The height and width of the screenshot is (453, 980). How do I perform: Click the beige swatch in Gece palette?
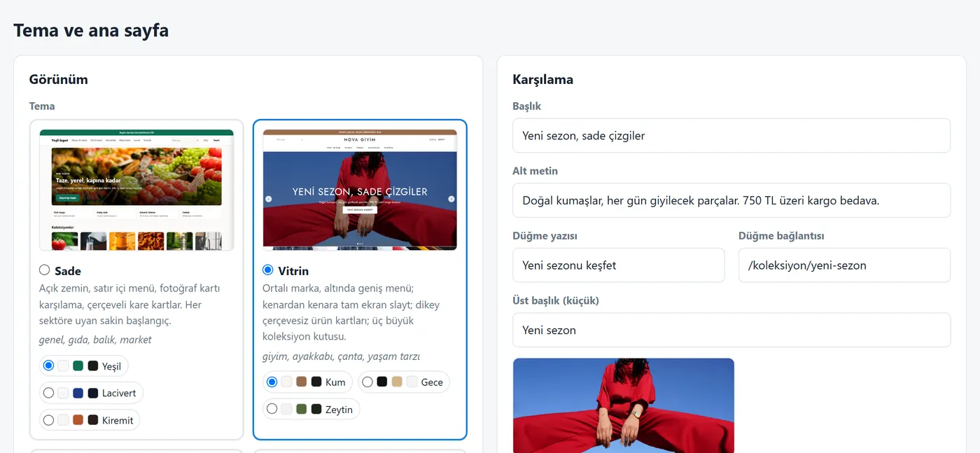pos(397,382)
